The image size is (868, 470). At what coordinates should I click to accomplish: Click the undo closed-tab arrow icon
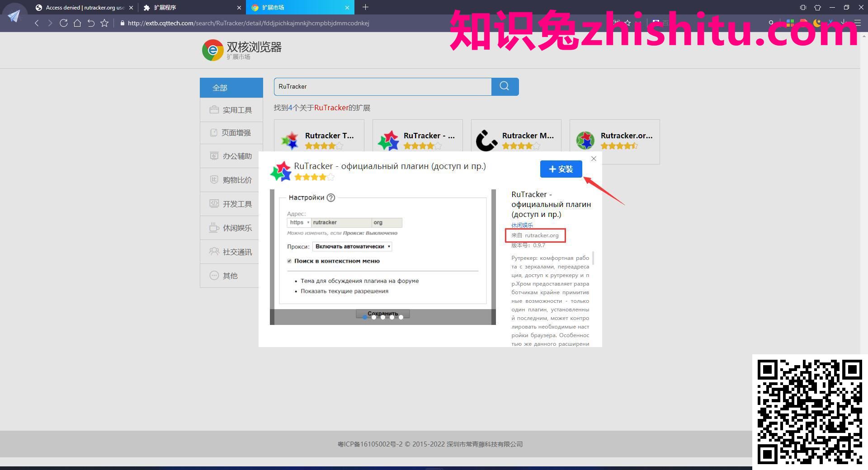(x=91, y=23)
